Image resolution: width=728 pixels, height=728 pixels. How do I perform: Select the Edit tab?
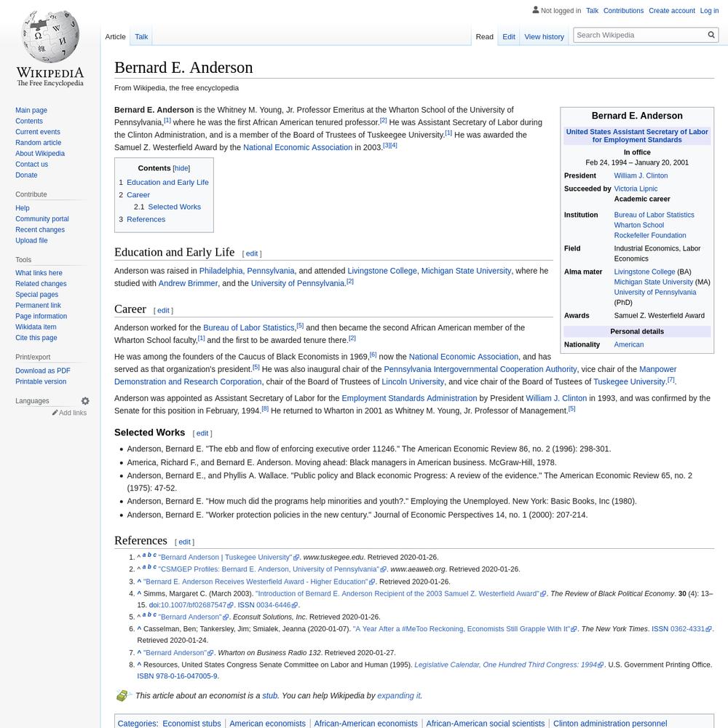click(508, 36)
